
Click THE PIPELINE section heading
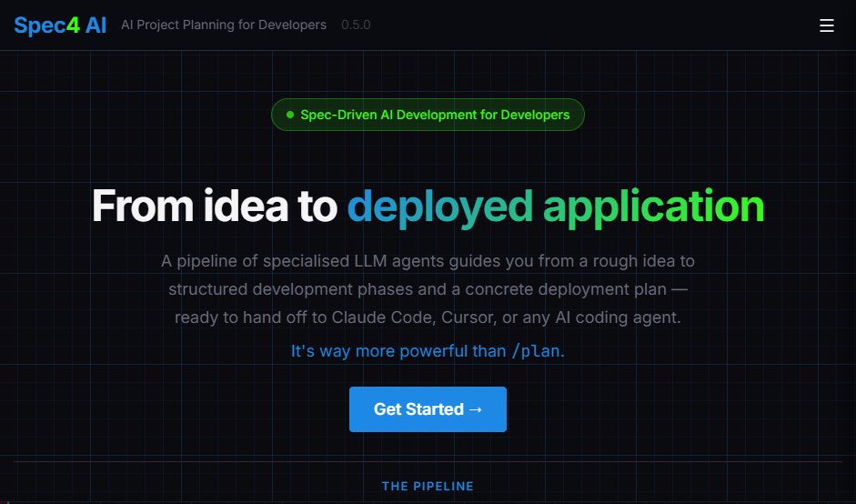[x=428, y=486]
